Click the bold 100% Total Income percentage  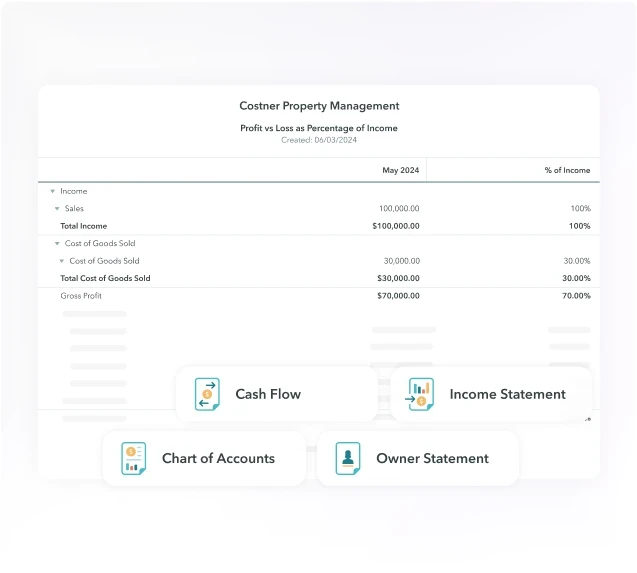(580, 226)
